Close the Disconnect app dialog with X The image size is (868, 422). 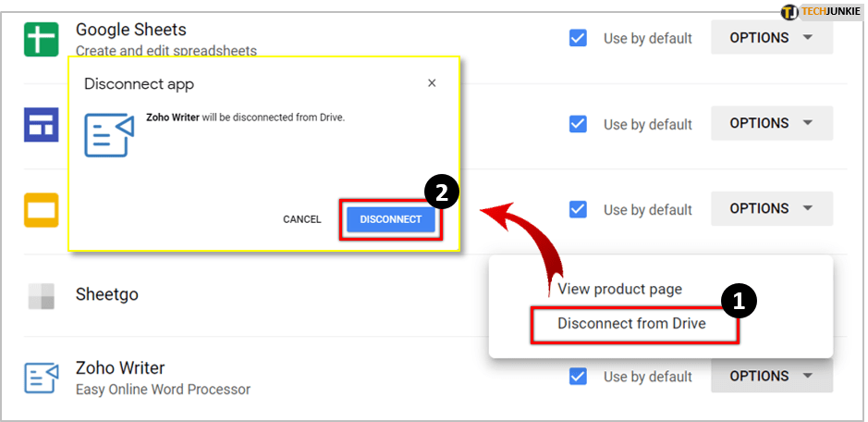[x=432, y=83]
